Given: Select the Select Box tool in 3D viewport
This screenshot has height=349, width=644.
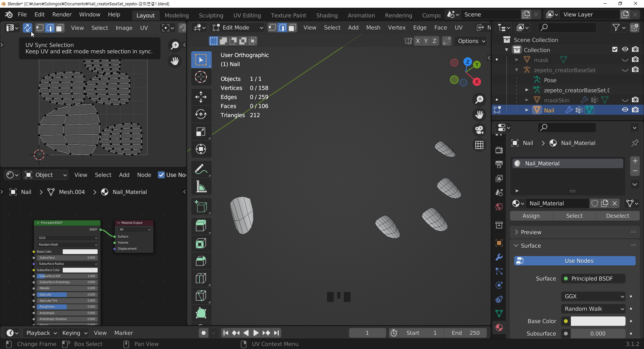Looking at the screenshot, I should [x=201, y=60].
